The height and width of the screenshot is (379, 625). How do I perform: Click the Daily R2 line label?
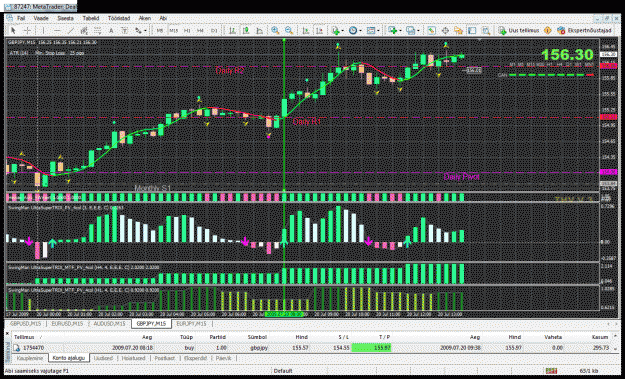(x=230, y=71)
